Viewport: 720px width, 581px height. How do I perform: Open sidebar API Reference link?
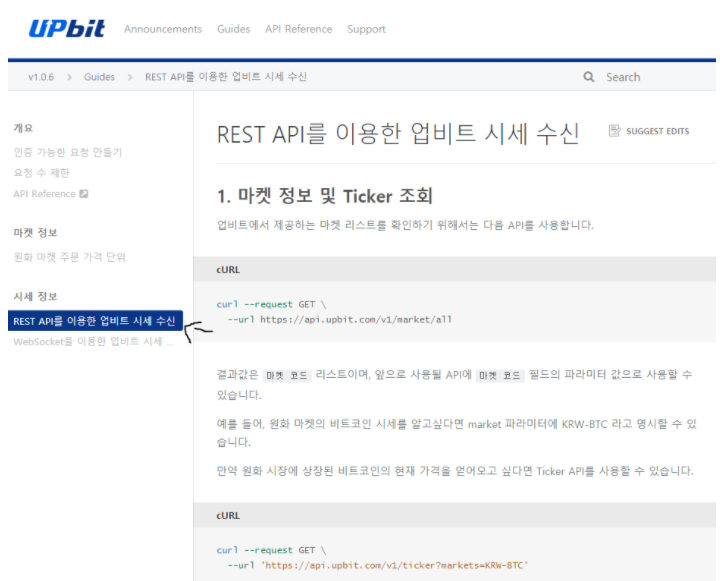coord(44,194)
